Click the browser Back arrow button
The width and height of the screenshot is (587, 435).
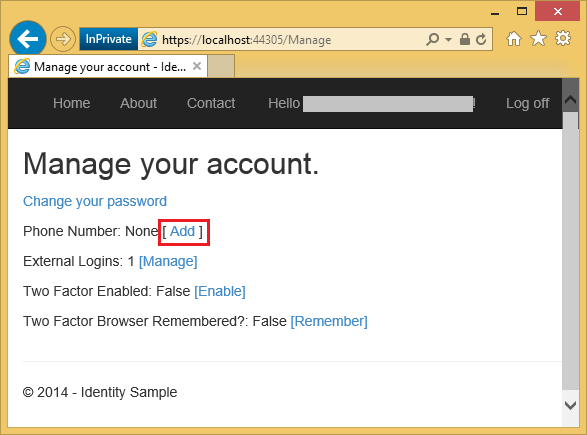(x=28, y=39)
